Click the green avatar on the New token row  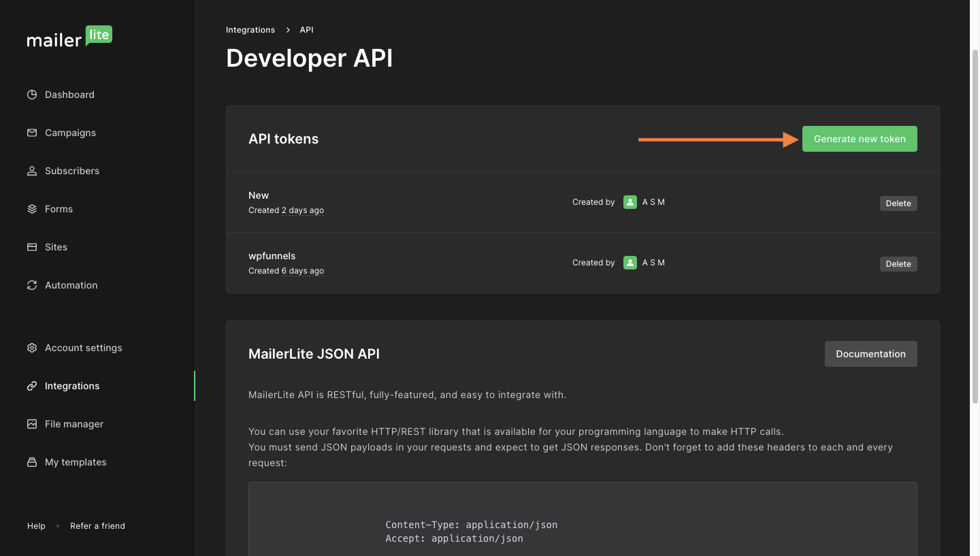(630, 202)
